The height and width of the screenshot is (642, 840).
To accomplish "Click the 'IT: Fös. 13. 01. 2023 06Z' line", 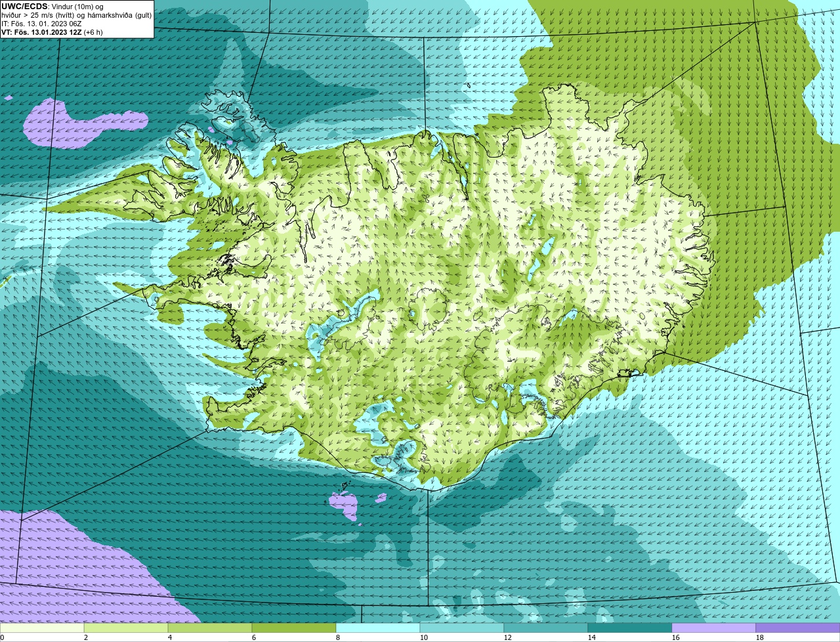I will pyautogui.click(x=41, y=24).
